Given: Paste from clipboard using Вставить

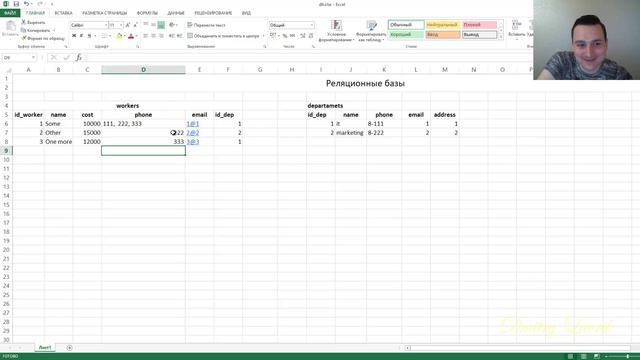Looking at the screenshot, I should point(10,29).
